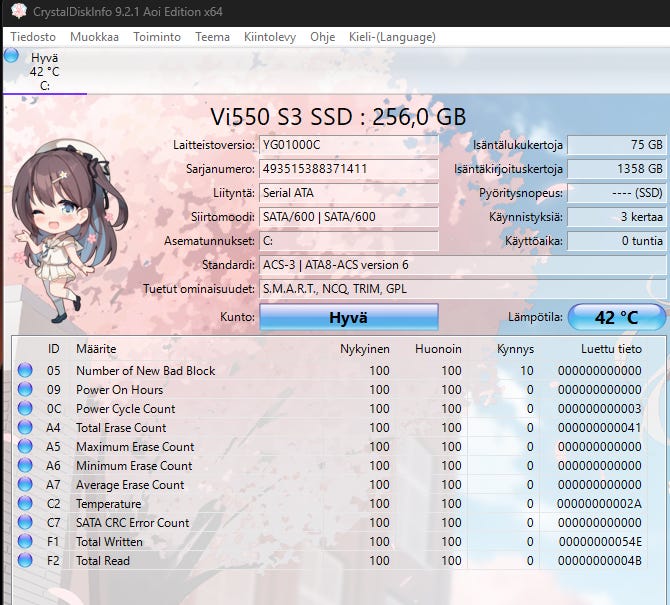Click raw value 000000000041

[x=600, y=427]
